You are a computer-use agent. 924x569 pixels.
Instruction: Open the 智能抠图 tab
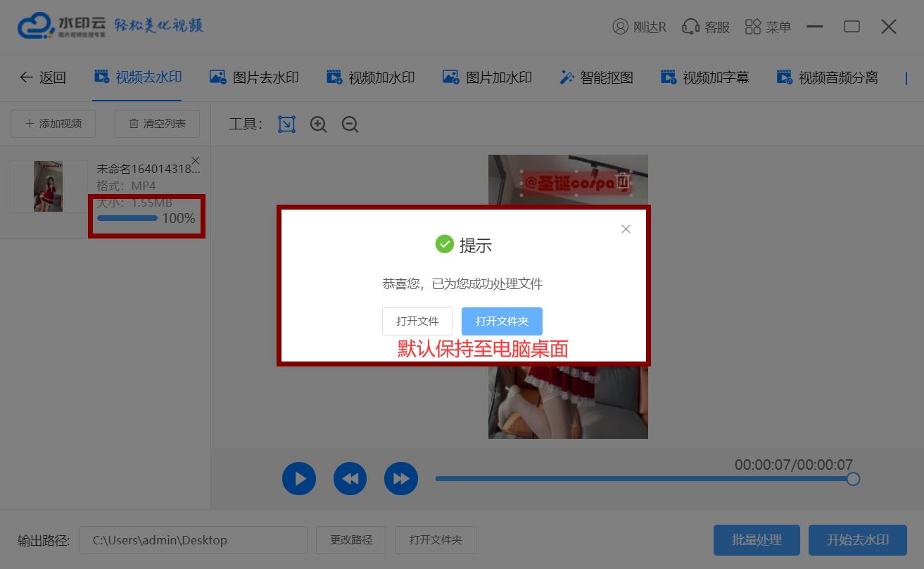(x=596, y=77)
